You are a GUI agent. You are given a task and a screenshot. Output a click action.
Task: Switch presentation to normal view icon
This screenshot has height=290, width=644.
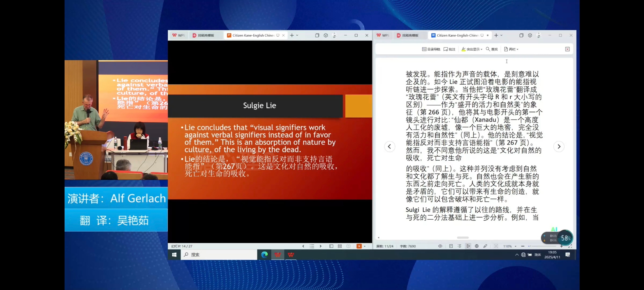331,246
